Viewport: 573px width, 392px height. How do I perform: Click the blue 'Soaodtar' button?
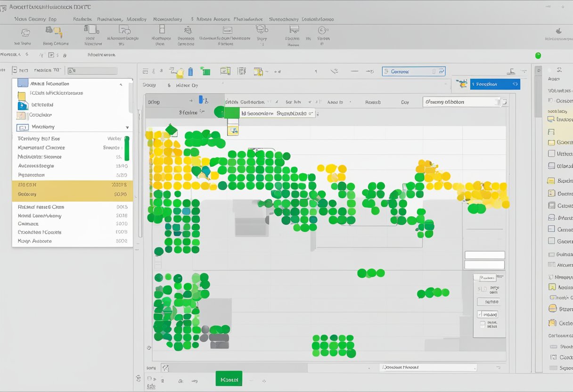pos(494,84)
